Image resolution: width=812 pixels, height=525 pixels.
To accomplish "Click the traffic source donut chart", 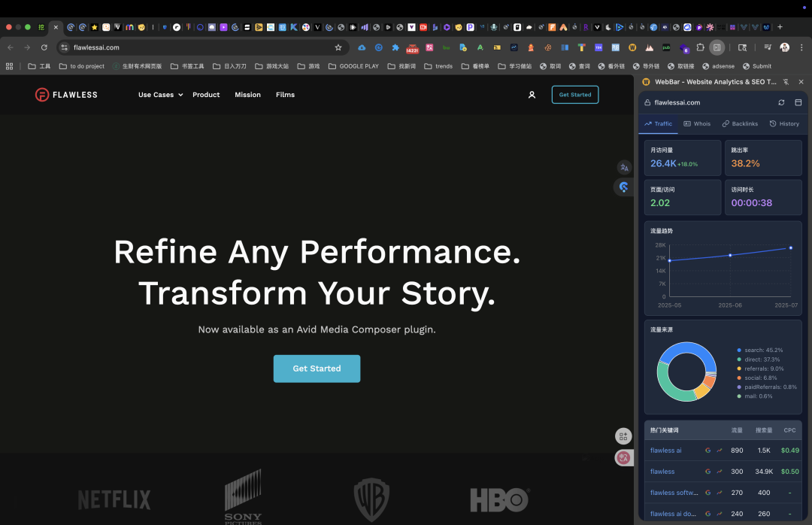I will [686, 372].
